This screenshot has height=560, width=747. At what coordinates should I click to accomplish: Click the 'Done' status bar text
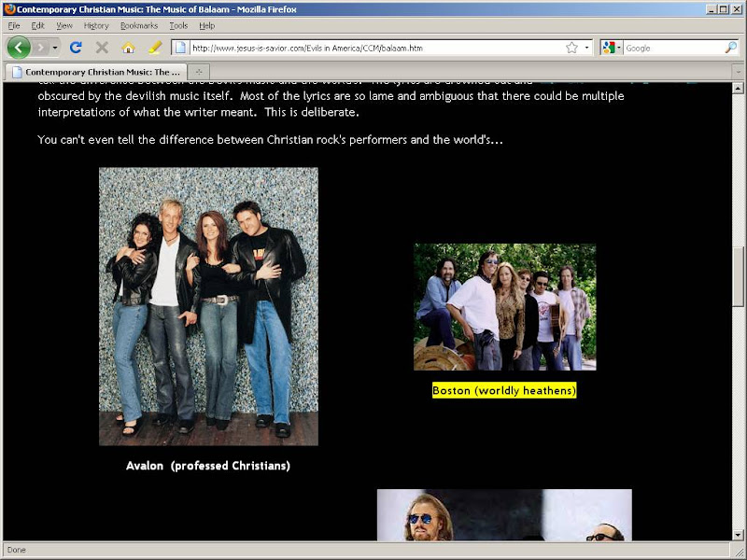pos(16,550)
